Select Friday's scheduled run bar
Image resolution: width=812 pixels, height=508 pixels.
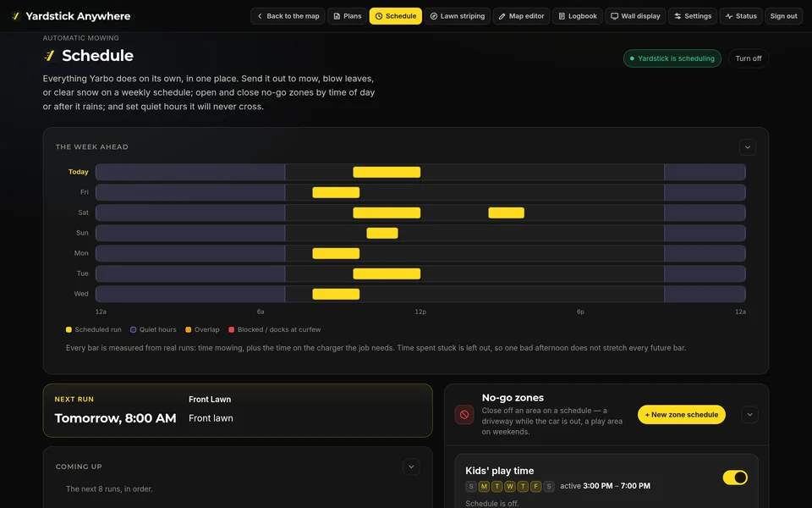336,192
